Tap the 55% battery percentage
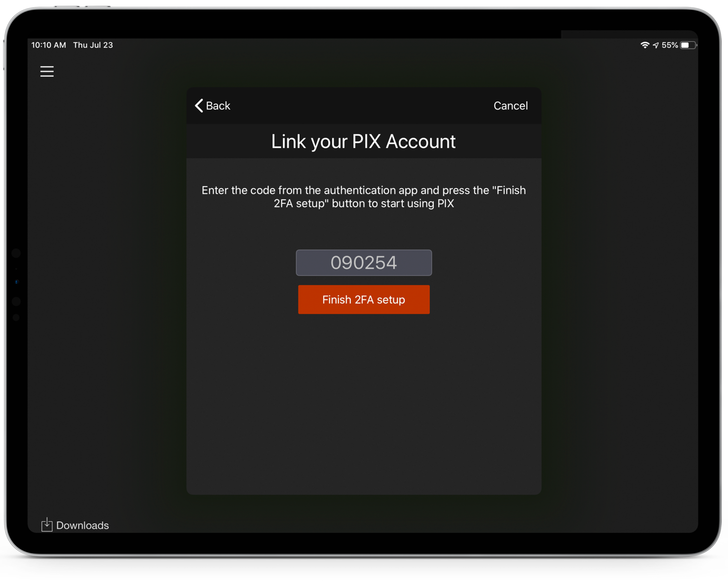Screen dimensions: 728x582 [670, 45]
